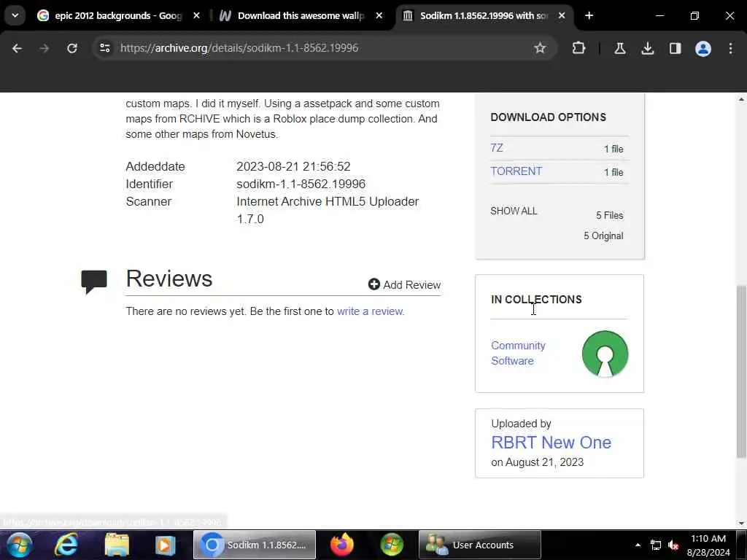Open the network tray icon
Screen dimensions: 747x560
pyautogui.click(x=656, y=545)
